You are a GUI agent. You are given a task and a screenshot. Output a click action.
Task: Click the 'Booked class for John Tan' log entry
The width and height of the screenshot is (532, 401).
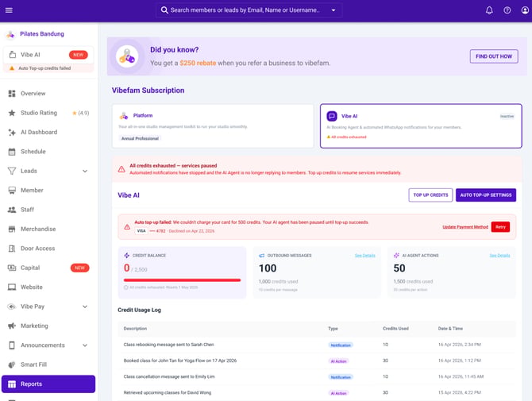(x=317, y=361)
